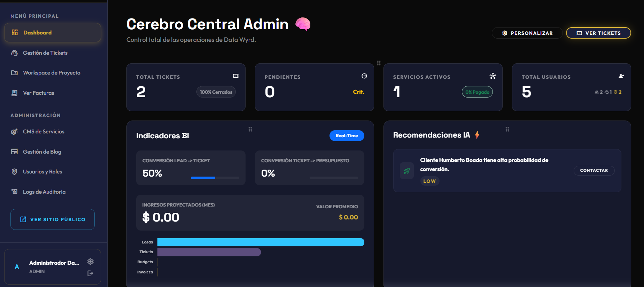Image resolution: width=644 pixels, height=287 pixels.
Task: Click the settings gear beside Administrador profile
Action: coord(91,262)
